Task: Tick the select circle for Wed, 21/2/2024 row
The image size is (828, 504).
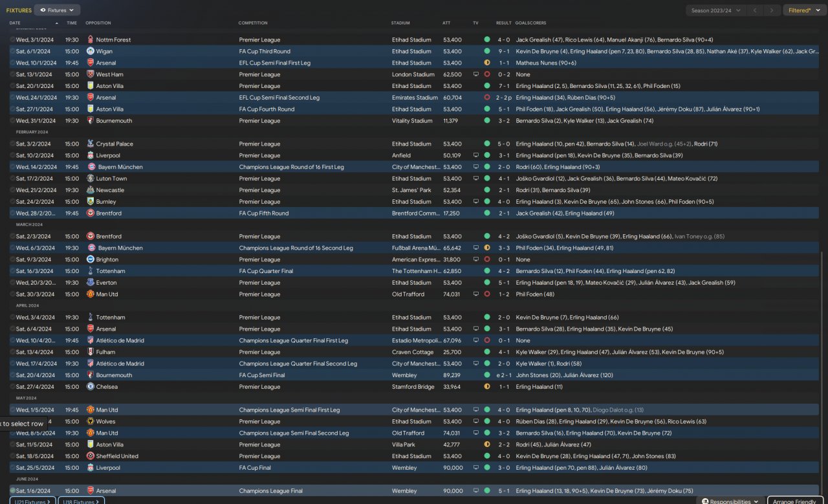Action: [12, 190]
